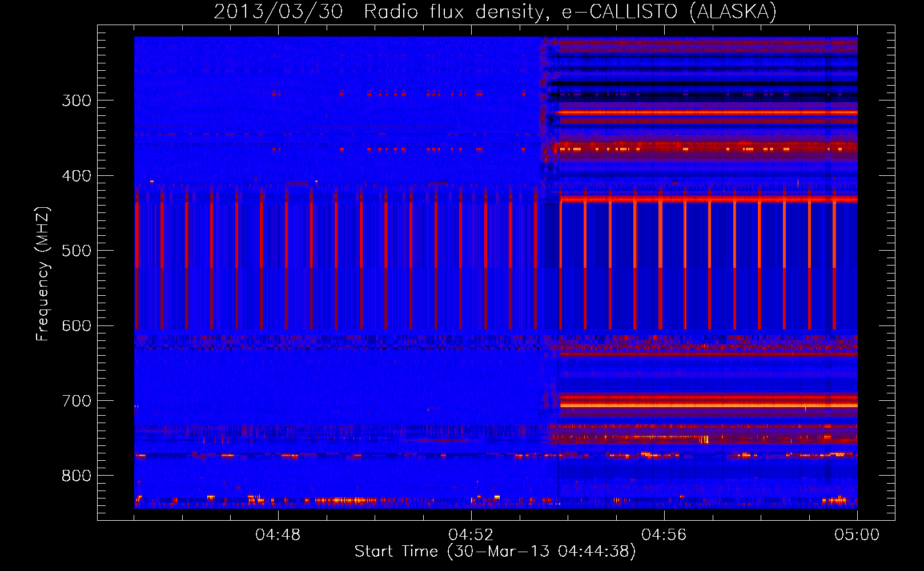Click the 400 frequency tick label
The height and width of the screenshot is (571, 924).
[x=77, y=176]
